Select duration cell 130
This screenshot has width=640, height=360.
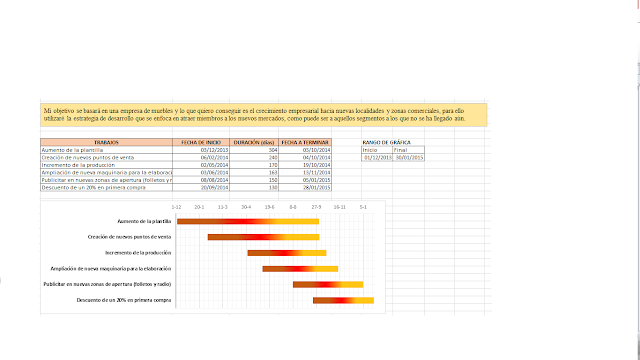coord(254,187)
